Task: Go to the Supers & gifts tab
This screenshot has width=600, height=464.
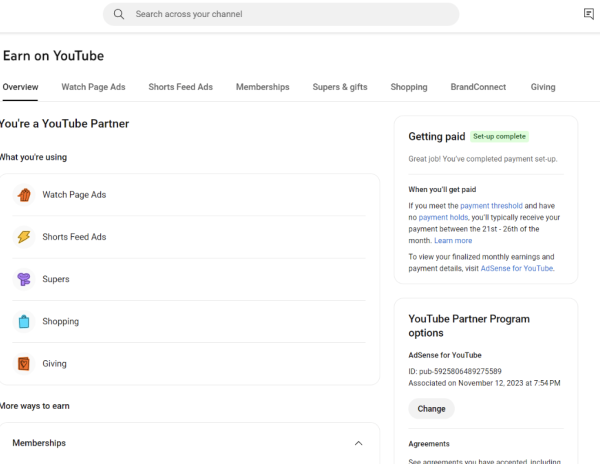Action: [339, 87]
